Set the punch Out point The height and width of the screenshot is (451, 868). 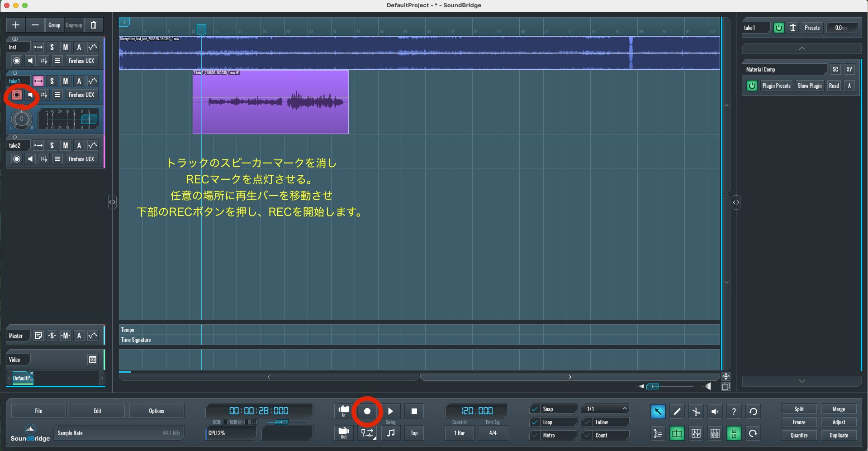pos(344,433)
